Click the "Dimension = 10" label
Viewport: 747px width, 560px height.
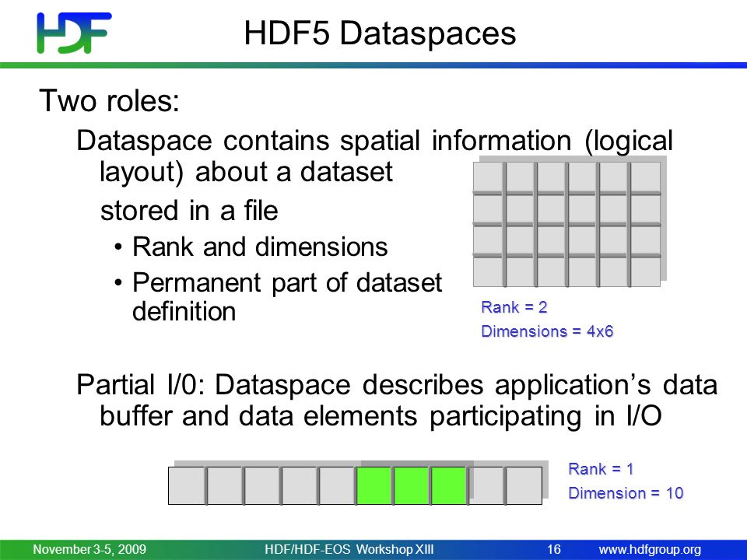point(626,493)
